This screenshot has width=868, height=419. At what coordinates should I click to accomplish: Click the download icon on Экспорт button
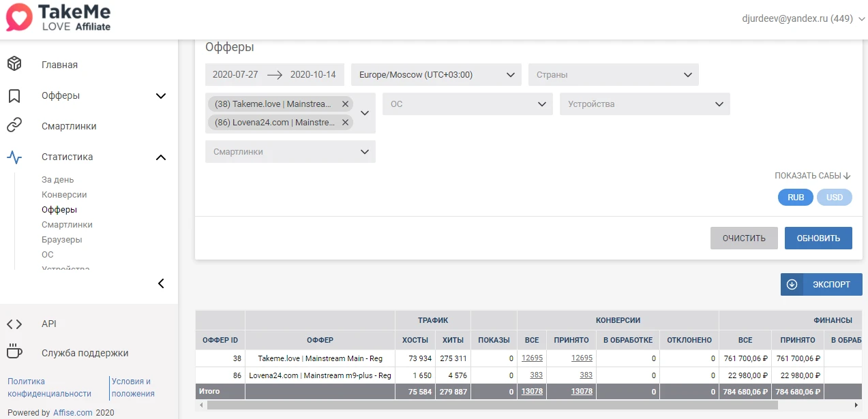tap(792, 285)
